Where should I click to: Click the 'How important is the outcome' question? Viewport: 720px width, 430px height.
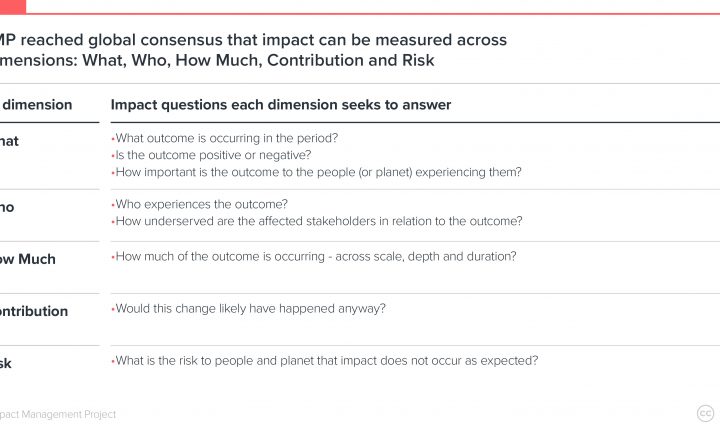click(x=316, y=172)
